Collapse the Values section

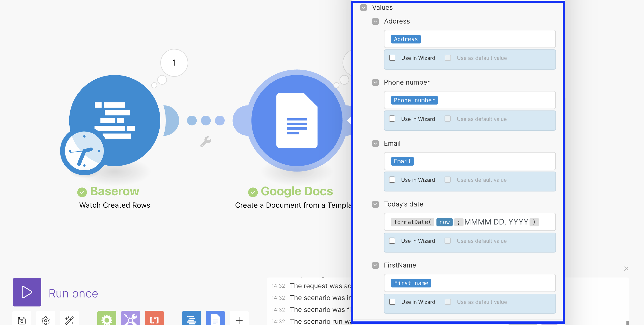tap(364, 8)
